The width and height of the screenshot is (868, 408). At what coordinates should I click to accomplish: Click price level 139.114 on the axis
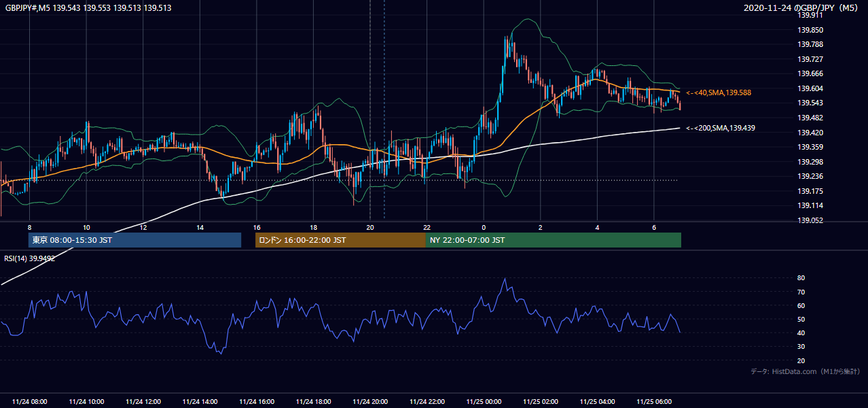pos(810,205)
